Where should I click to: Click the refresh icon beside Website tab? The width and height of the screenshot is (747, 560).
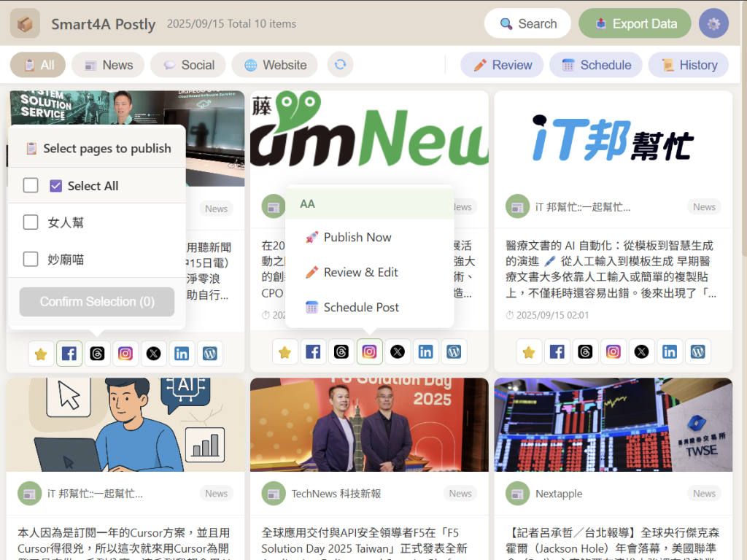pyautogui.click(x=340, y=65)
